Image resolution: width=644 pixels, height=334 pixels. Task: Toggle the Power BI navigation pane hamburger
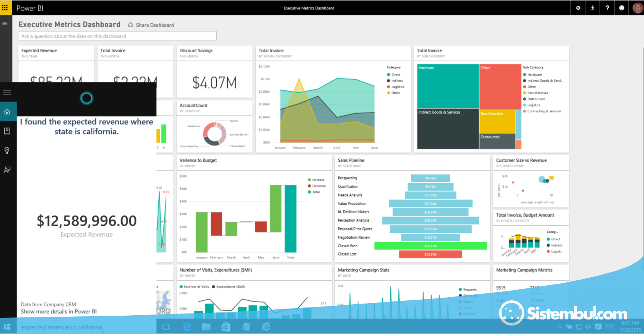tap(5, 24)
